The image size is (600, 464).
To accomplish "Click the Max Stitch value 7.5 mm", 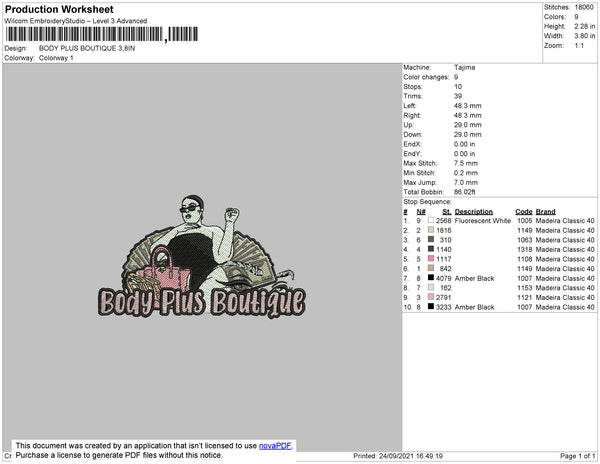I will coord(466,163).
